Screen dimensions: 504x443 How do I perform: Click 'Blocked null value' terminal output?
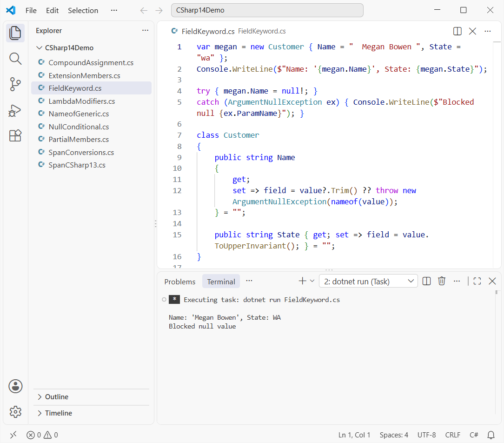[x=202, y=326]
